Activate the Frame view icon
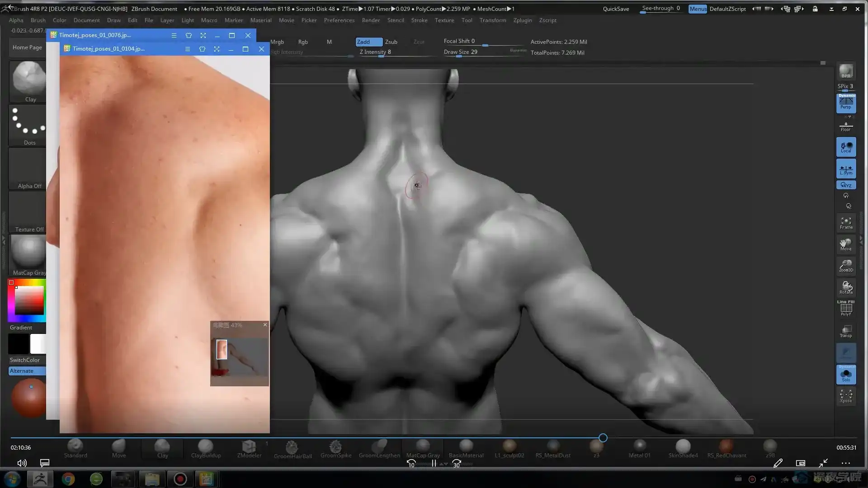Viewport: 868px width, 488px height. 846,223
